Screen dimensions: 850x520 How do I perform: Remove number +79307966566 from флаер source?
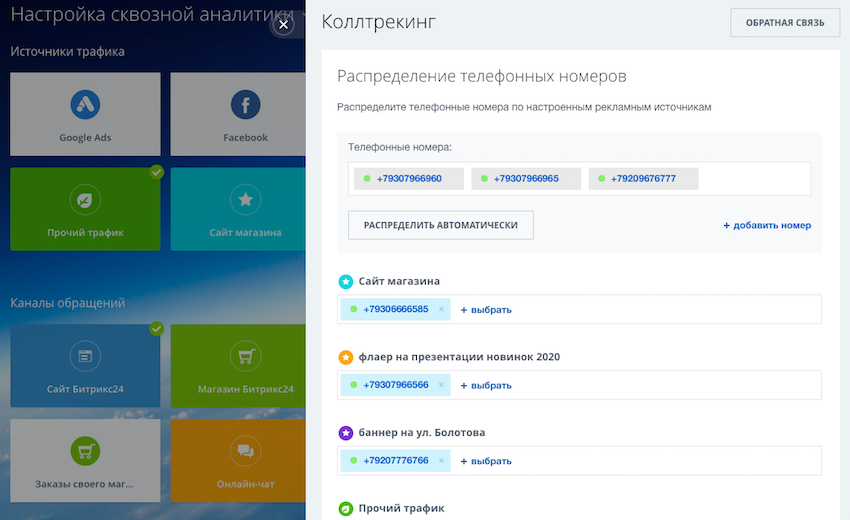click(x=441, y=385)
